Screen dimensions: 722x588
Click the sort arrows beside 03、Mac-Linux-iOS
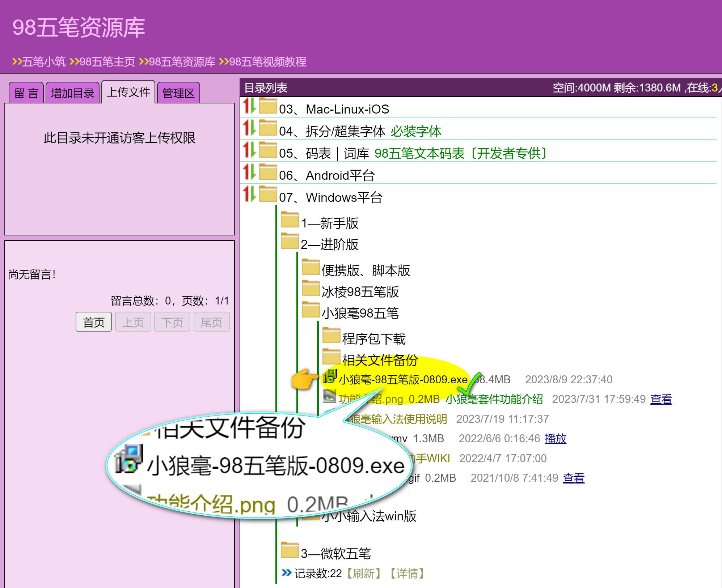point(249,106)
